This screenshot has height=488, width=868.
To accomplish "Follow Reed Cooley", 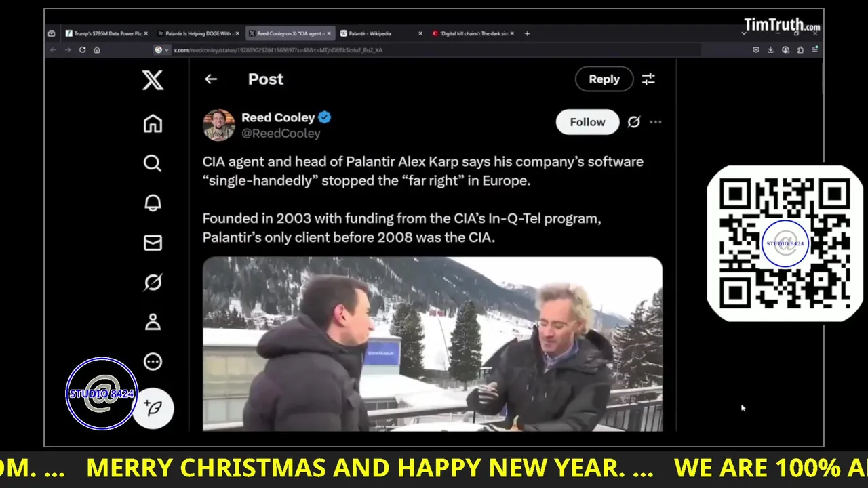I will pos(587,122).
